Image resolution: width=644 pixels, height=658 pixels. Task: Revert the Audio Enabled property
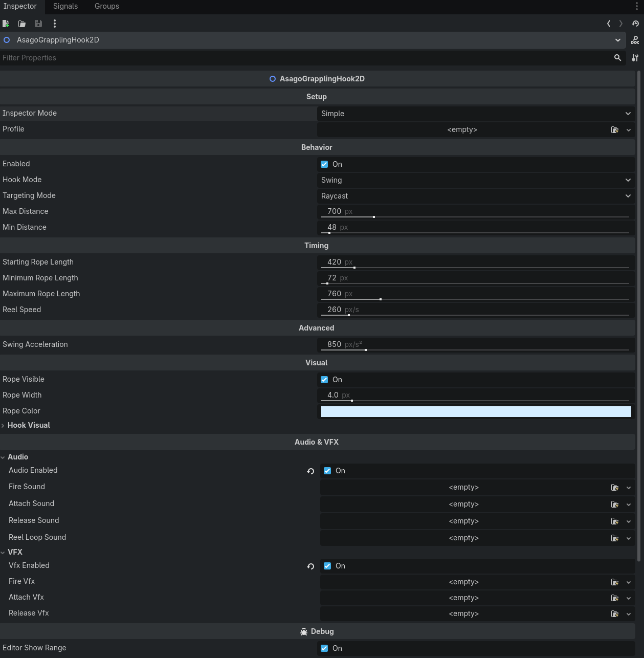(x=310, y=471)
